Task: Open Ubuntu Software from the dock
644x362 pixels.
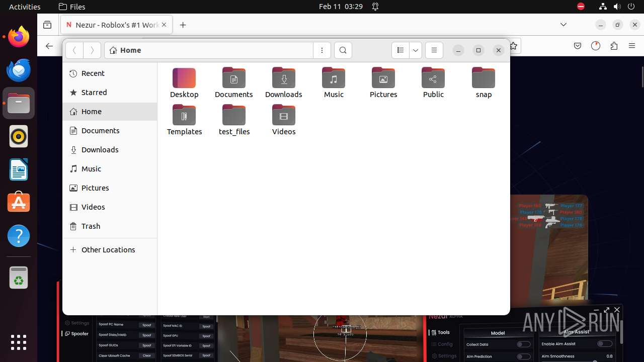Action: click(19, 203)
